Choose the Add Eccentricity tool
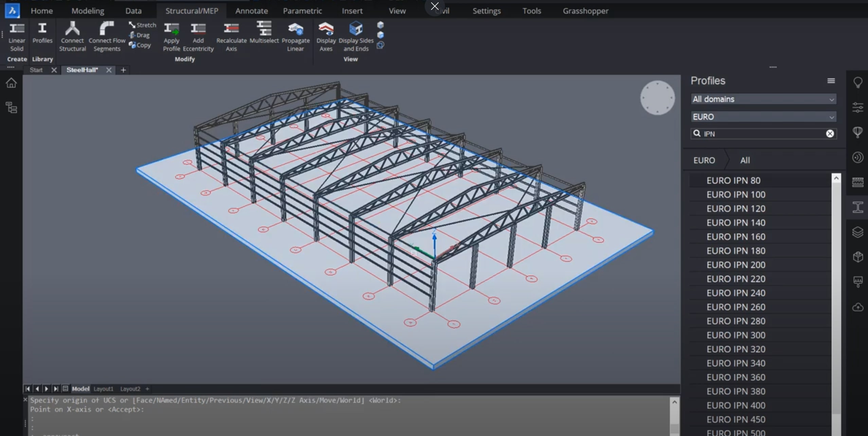Image resolution: width=868 pixels, height=436 pixels. pyautogui.click(x=198, y=36)
